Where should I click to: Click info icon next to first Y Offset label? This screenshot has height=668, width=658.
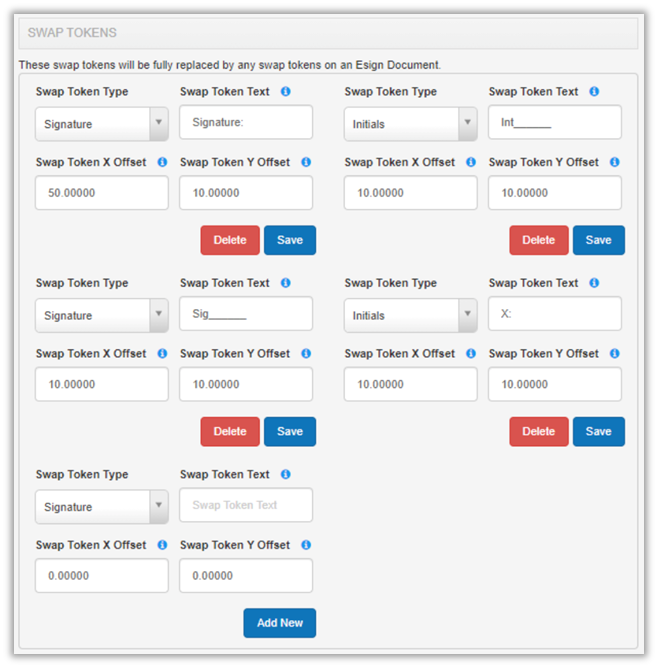pyautogui.click(x=306, y=162)
